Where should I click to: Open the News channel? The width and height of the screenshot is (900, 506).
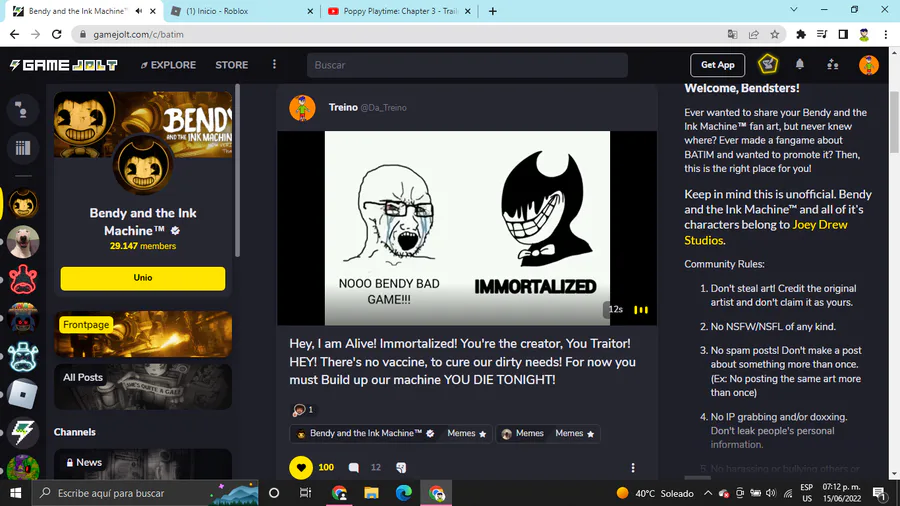(143, 464)
